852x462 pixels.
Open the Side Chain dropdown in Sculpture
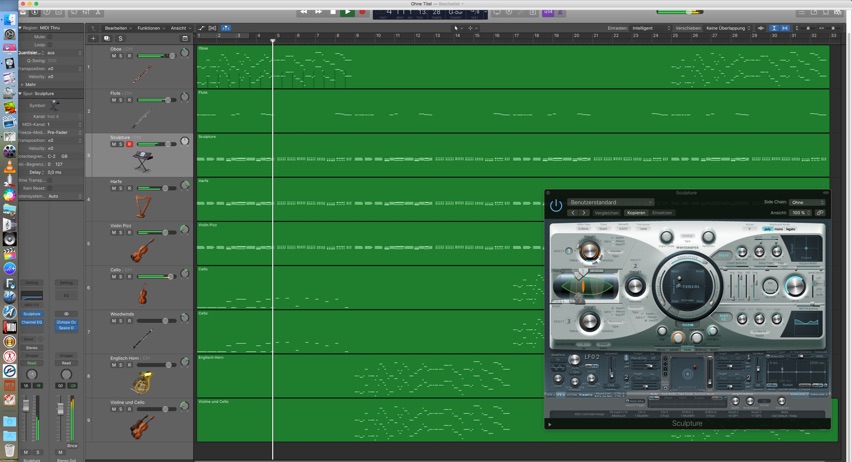[807, 202]
